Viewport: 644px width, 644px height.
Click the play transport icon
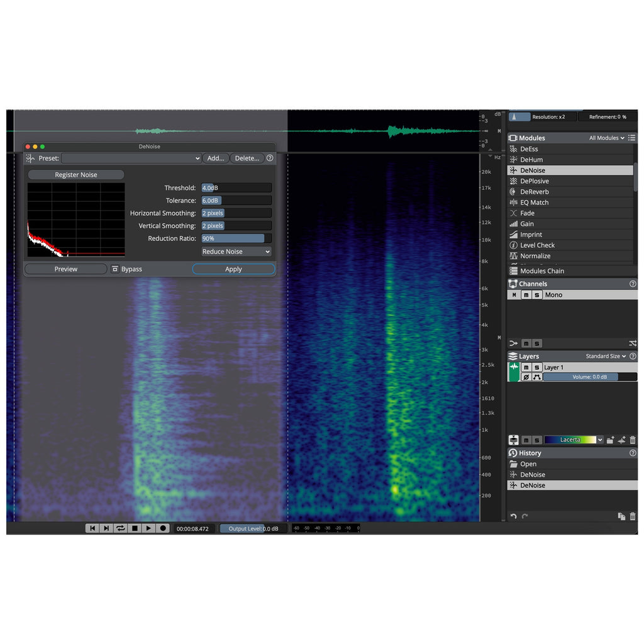pyautogui.click(x=148, y=528)
